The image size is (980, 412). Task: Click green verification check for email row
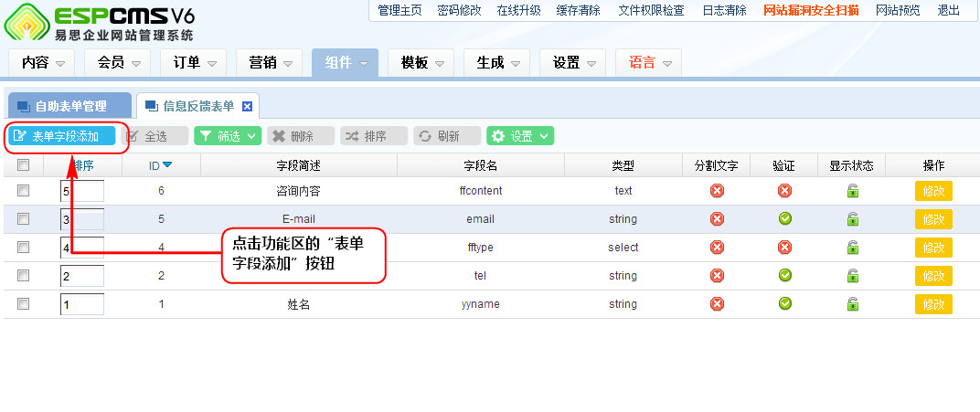point(784,219)
